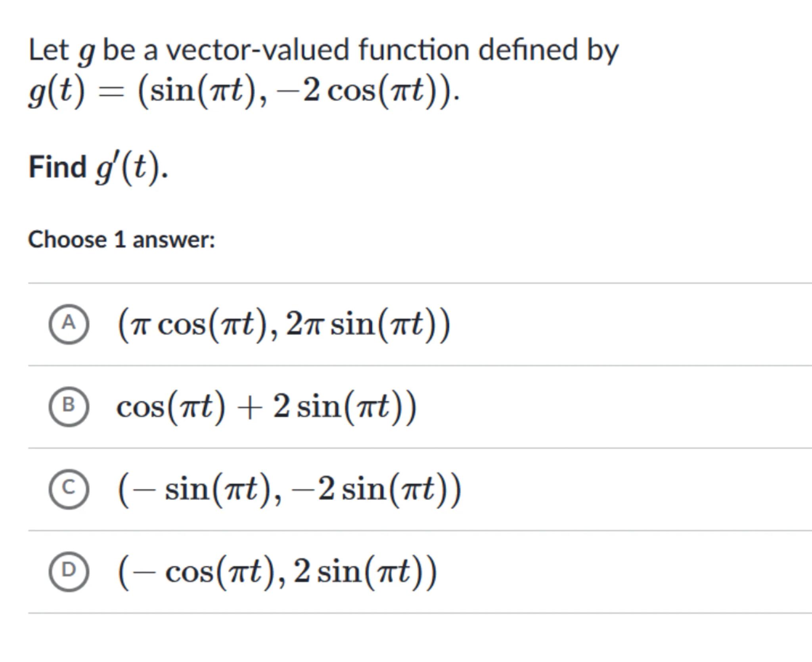
Task: Click the expression (π cos(πt), 2π sin(πt))
Action: pyautogui.click(x=284, y=324)
